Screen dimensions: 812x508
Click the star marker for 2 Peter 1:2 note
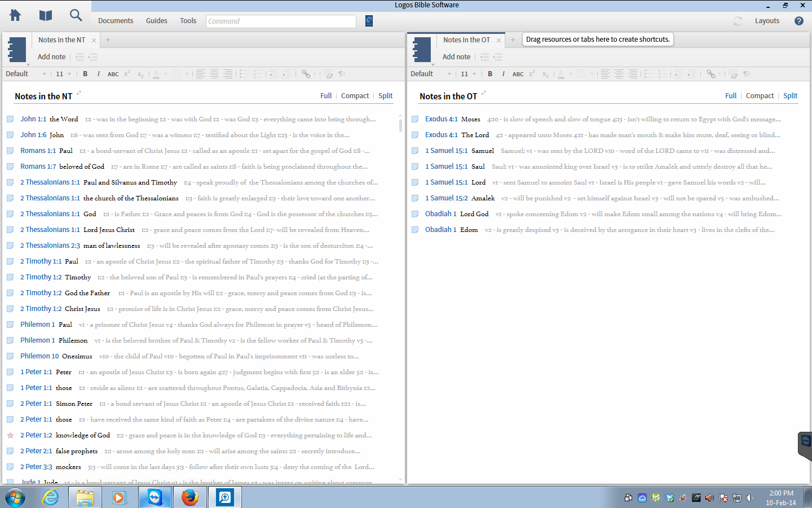pos(10,435)
